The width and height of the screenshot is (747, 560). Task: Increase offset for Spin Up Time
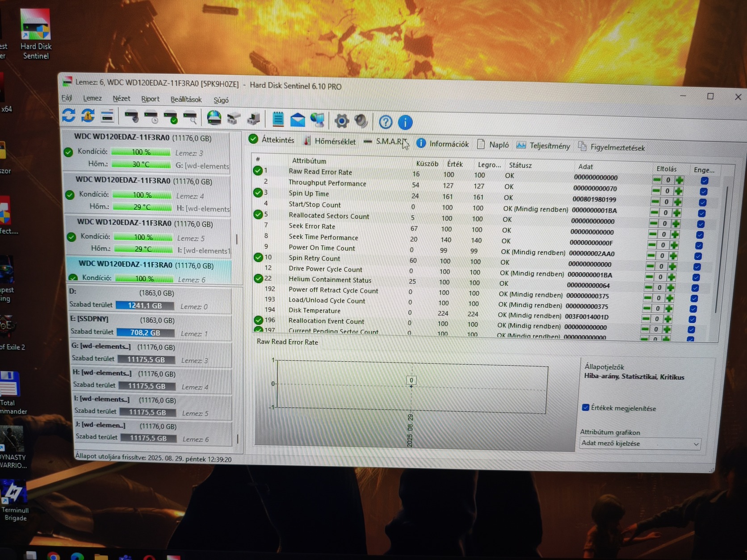tap(677, 202)
